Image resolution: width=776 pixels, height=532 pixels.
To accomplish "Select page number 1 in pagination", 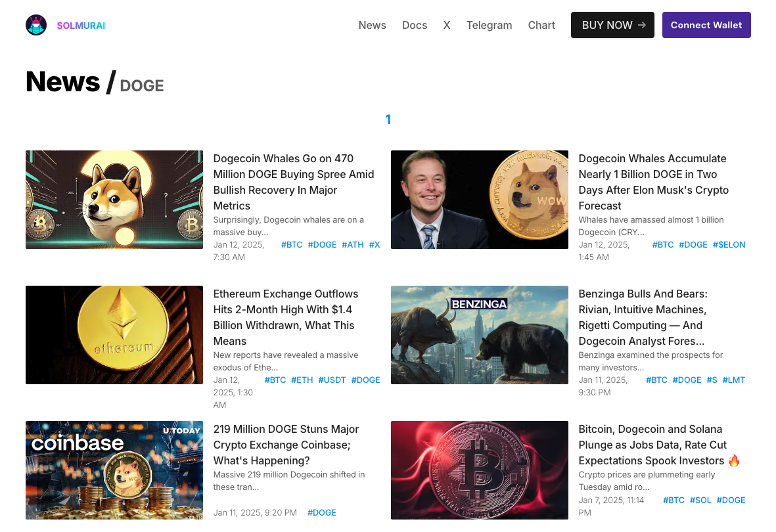I will click(388, 120).
